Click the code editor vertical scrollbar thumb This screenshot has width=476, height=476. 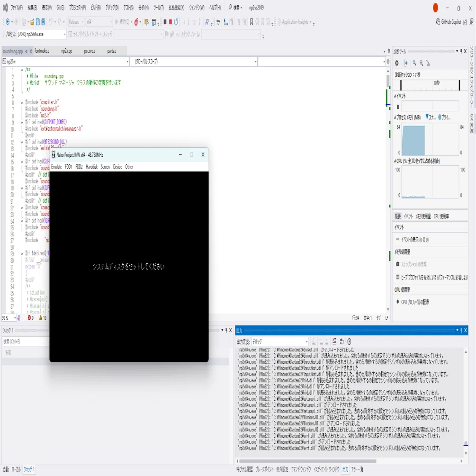[x=388, y=81]
